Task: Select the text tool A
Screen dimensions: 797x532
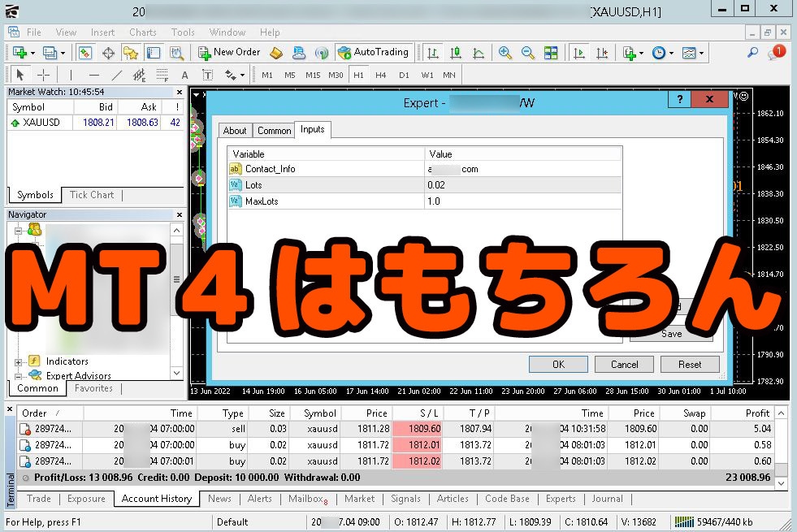Action: click(184, 76)
